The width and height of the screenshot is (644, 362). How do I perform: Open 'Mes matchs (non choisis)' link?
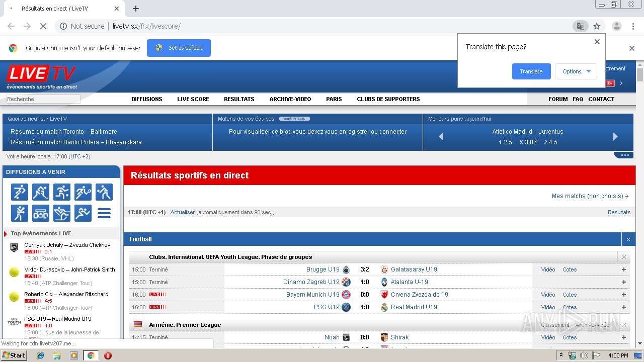(590, 196)
